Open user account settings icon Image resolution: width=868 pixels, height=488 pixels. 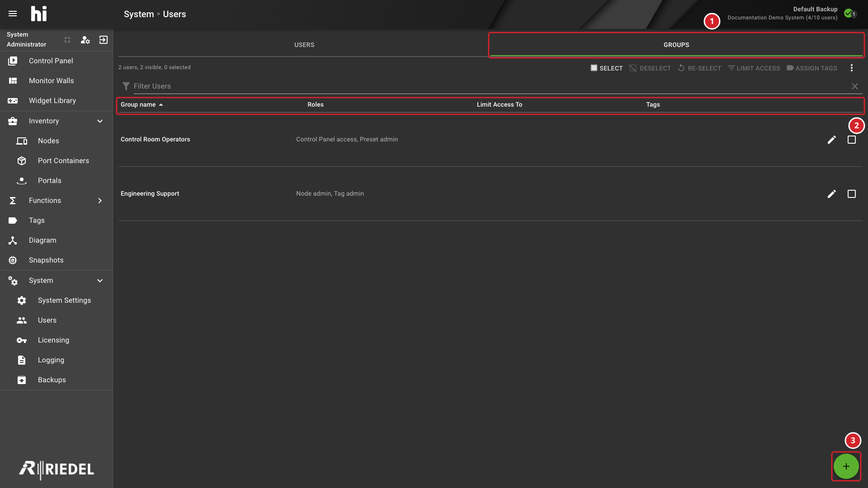(x=85, y=40)
